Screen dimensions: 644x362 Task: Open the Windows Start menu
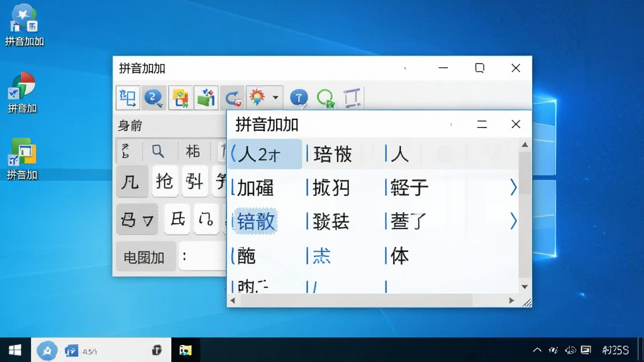(15, 350)
